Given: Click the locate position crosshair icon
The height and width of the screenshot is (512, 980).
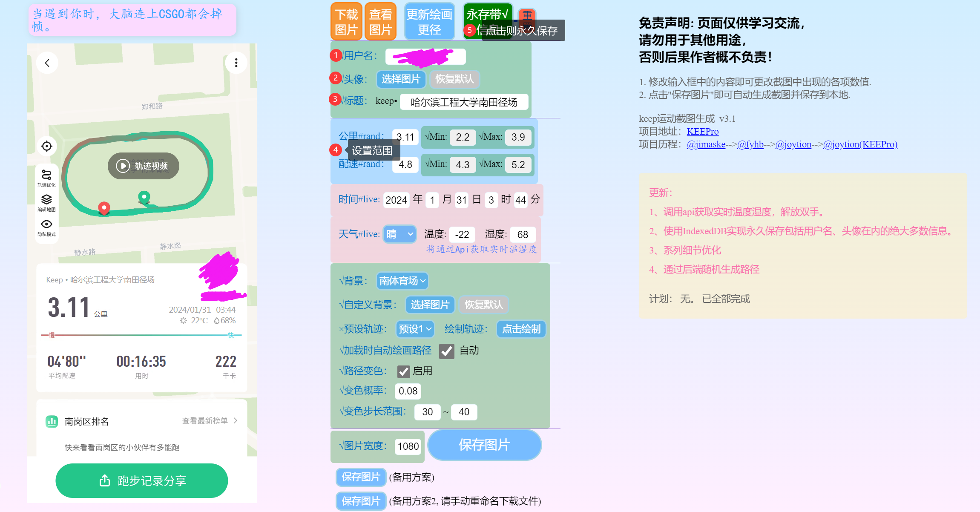Looking at the screenshot, I should tap(46, 146).
